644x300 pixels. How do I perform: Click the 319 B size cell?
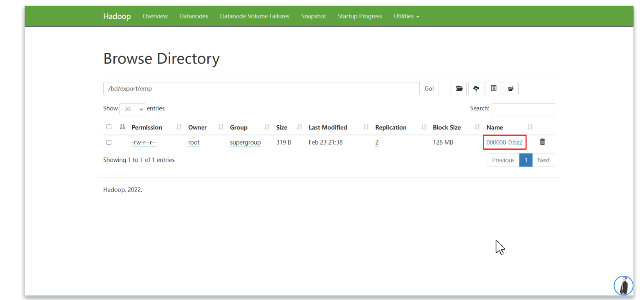(283, 142)
